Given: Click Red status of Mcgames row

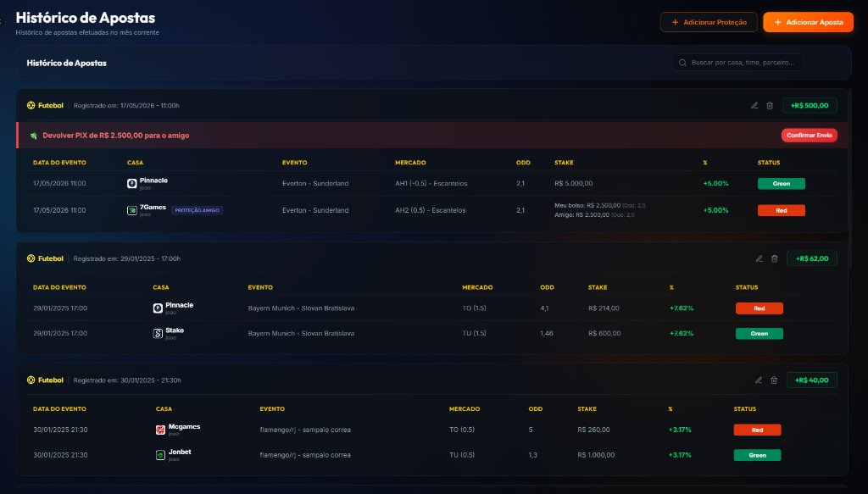Looking at the screenshot, I should (757, 430).
